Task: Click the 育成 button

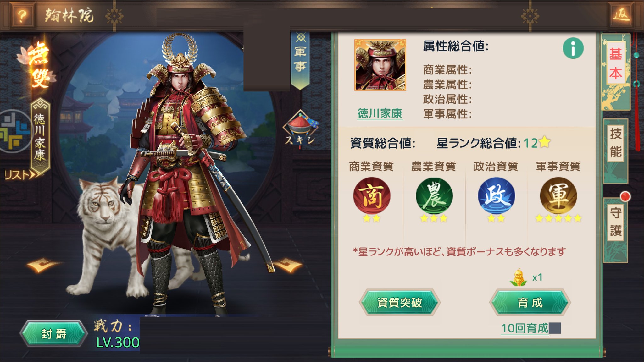Action: pyautogui.click(x=530, y=302)
